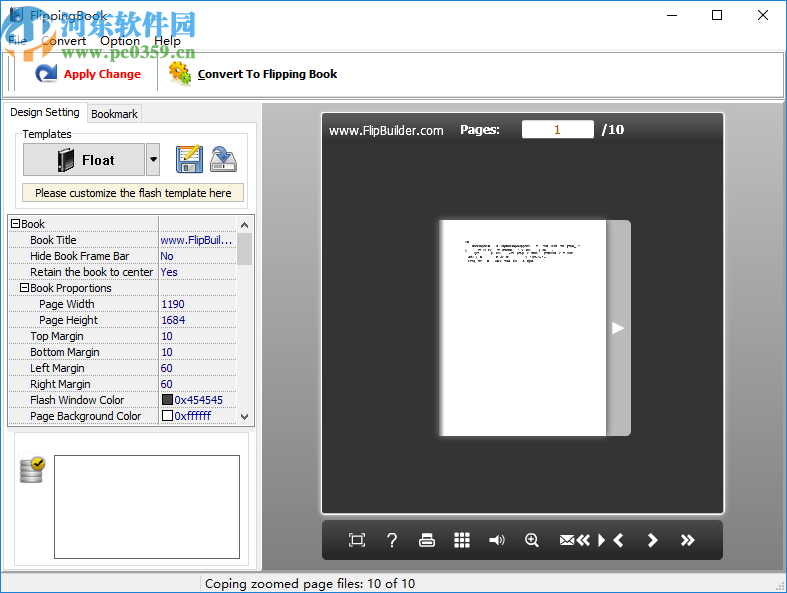Viewport: 787px width, 593px height.
Task: Select Left Margin value 60
Action: [x=197, y=368]
